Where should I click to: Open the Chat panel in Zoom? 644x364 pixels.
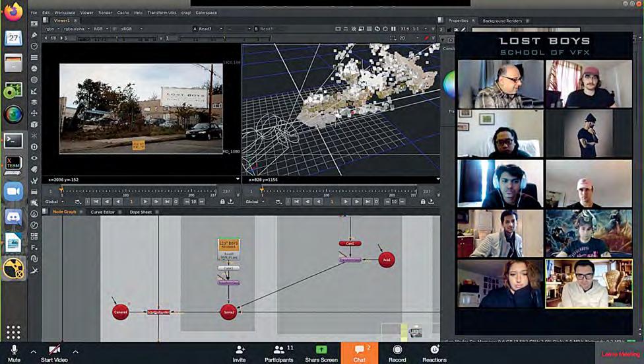(x=360, y=353)
